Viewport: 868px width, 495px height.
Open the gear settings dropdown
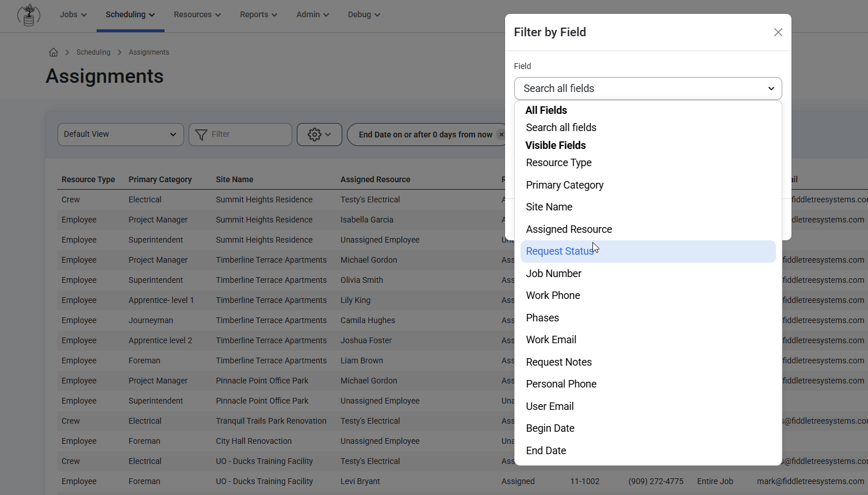point(319,135)
